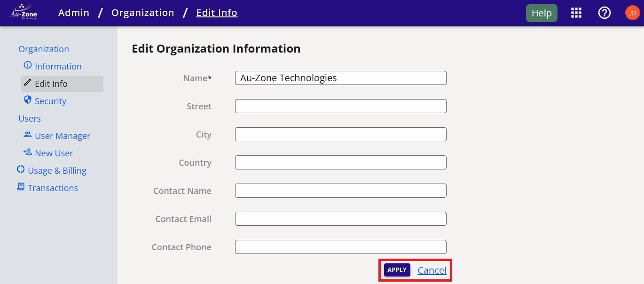This screenshot has height=284, width=644.
Task: Focus the Contact Email input box
Action: coord(340,219)
